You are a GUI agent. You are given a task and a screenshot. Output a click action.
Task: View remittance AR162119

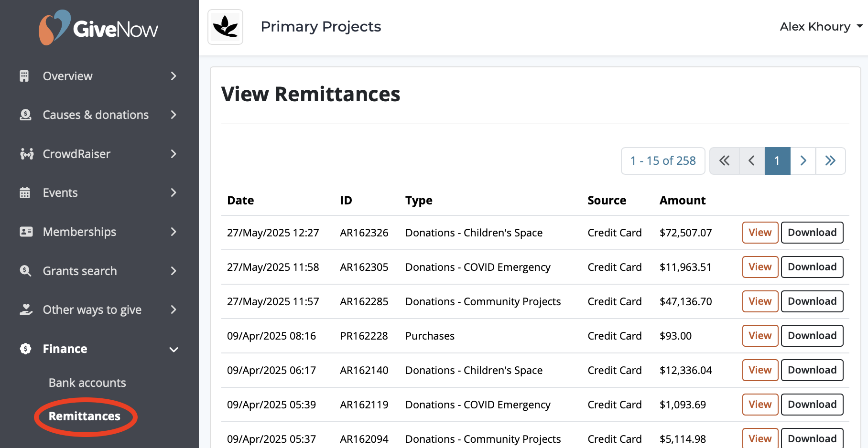760,405
